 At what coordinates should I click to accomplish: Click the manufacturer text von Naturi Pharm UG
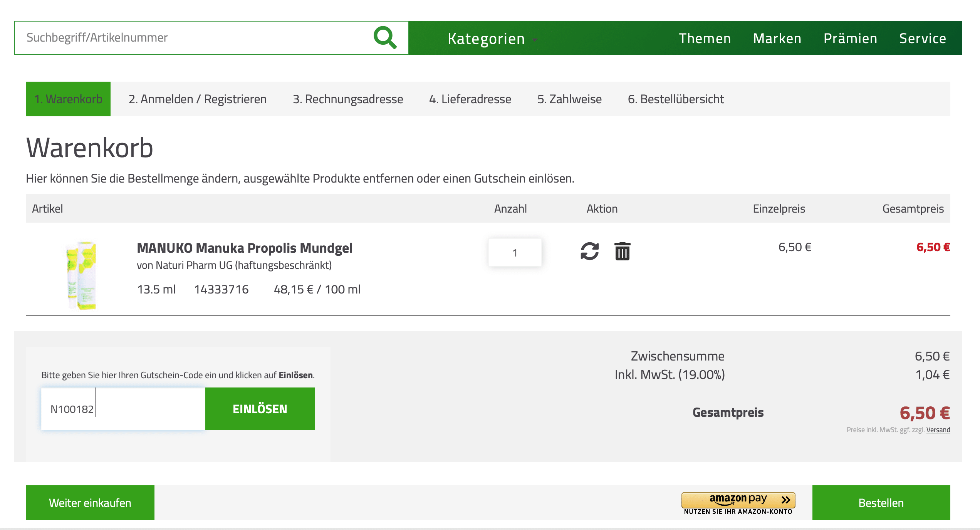(234, 265)
